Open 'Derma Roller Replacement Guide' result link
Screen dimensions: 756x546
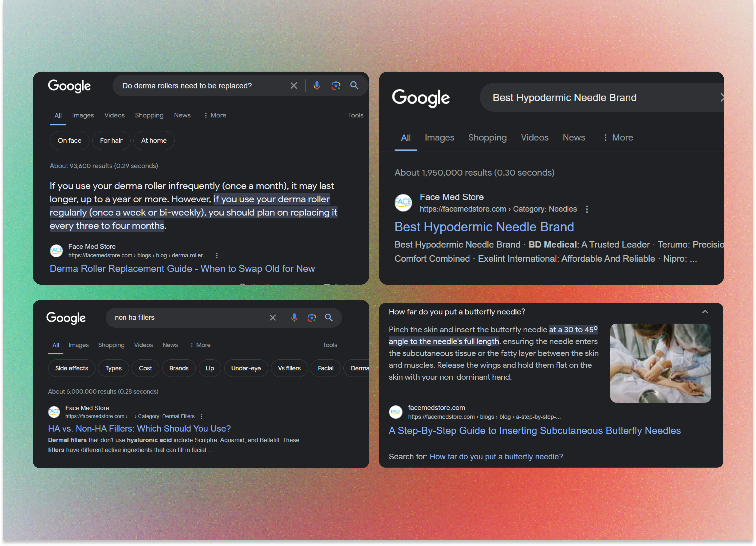182,269
